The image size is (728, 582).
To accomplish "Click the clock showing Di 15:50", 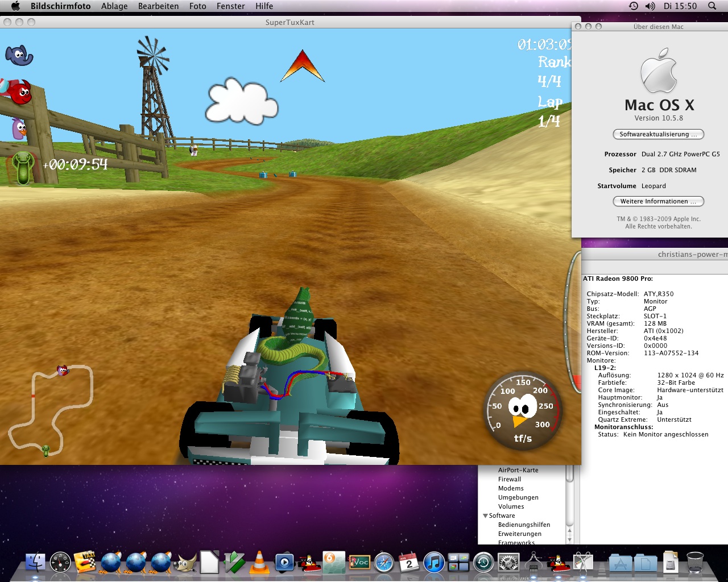I will [680, 6].
